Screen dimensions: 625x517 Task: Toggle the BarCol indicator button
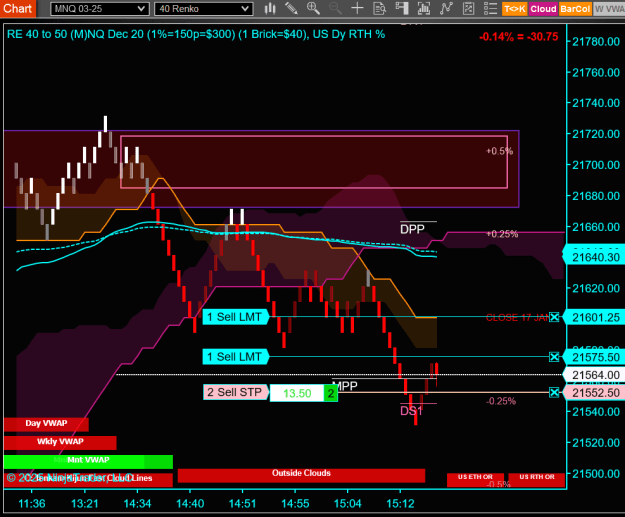tap(575, 9)
